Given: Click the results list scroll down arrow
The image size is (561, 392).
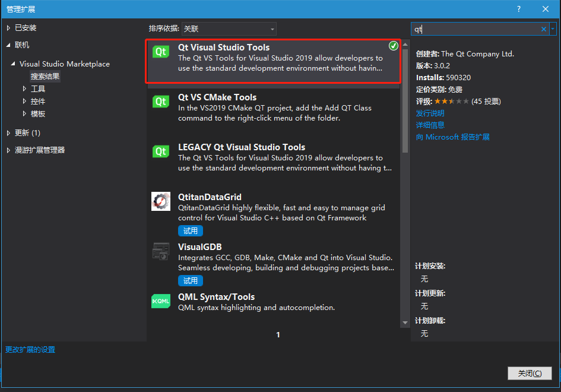Looking at the screenshot, I should coord(405,323).
